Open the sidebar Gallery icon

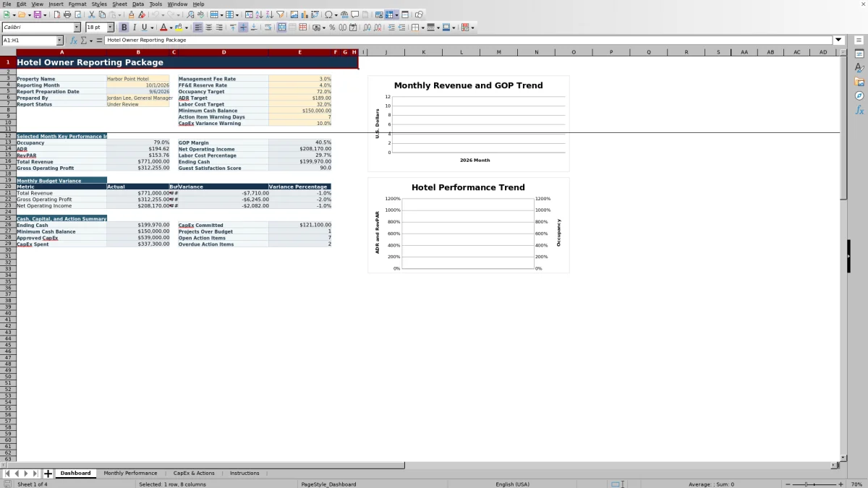tap(859, 82)
